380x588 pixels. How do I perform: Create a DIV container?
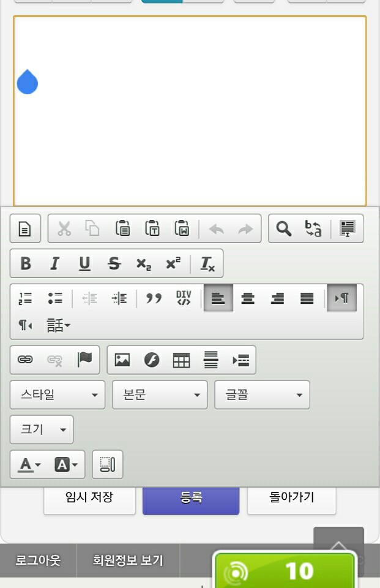click(184, 298)
